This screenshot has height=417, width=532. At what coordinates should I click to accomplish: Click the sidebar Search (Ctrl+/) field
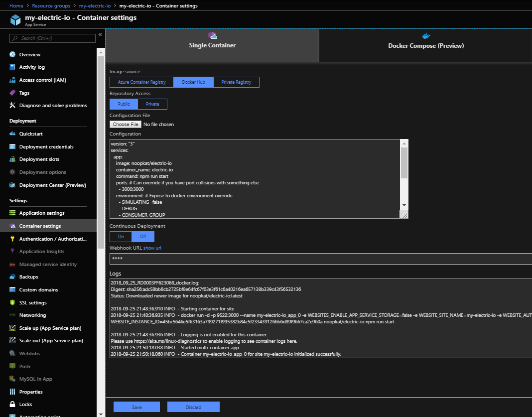[52, 38]
